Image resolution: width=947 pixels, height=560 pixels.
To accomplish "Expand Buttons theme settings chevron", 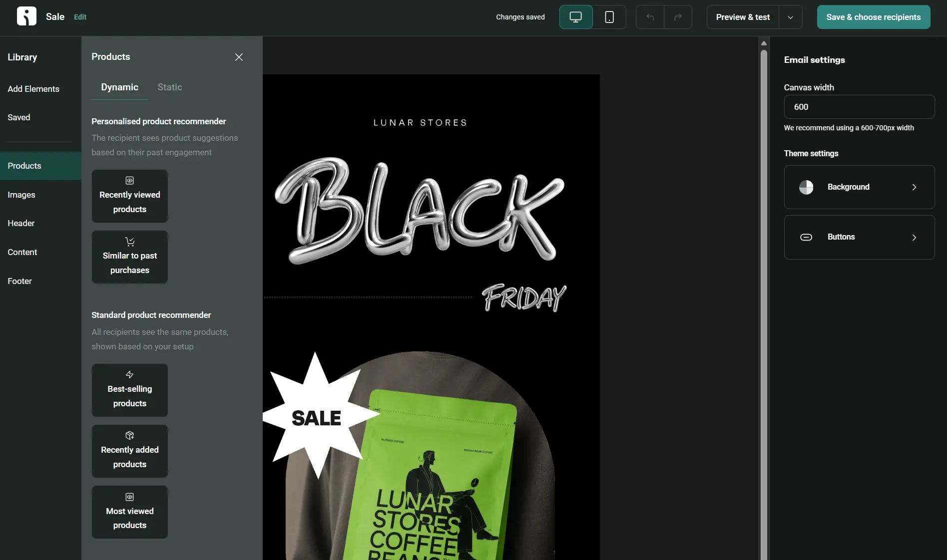I will point(914,237).
